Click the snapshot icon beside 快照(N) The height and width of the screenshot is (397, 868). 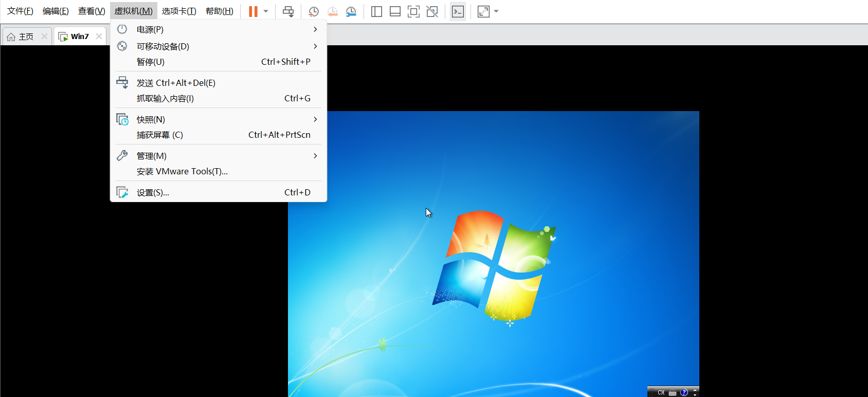pyautogui.click(x=122, y=119)
